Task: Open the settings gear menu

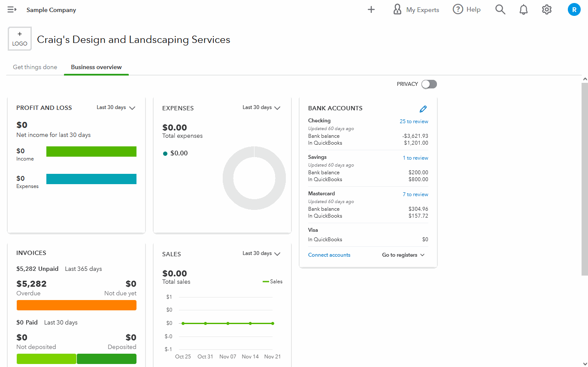Action: point(546,9)
